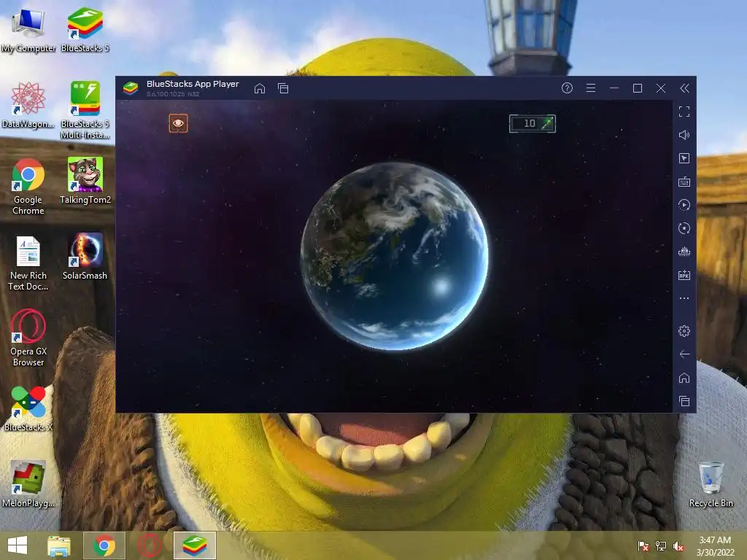The height and width of the screenshot is (560, 747).
Task: Open the memory trim icon in sidebar
Action: (684, 252)
